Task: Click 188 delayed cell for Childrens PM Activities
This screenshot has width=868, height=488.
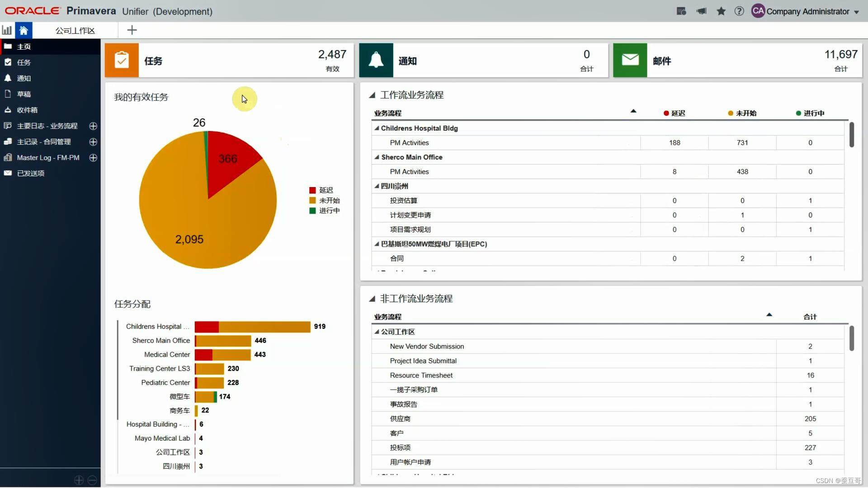Action: [x=675, y=143]
